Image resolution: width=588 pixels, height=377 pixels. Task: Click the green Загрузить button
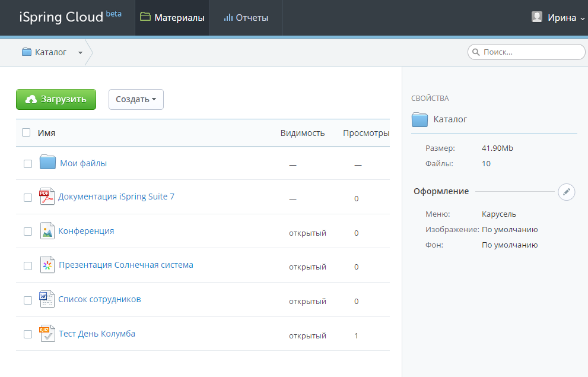(56, 99)
